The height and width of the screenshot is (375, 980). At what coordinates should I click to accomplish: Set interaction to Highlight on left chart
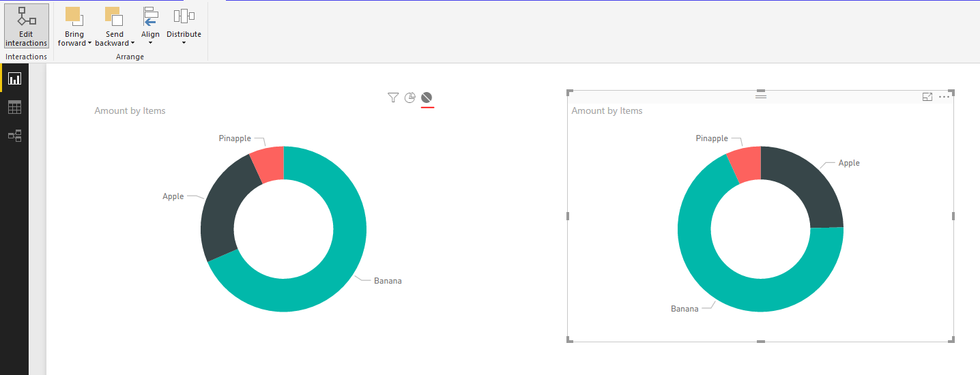[410, 97]
